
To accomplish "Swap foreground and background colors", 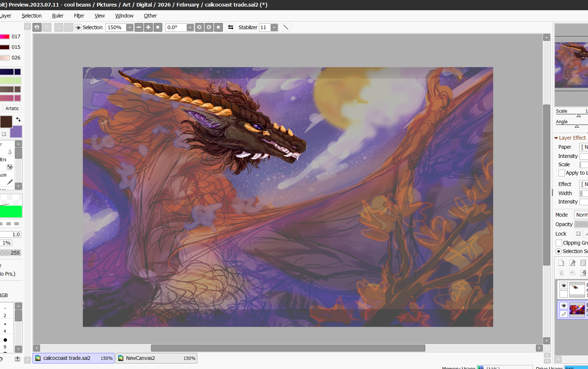I will 18,120.
